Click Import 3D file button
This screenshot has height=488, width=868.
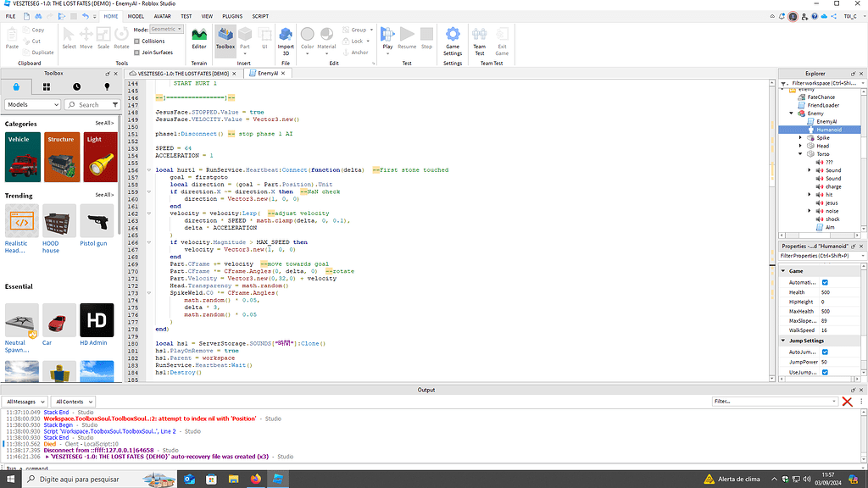coord(286,41)
